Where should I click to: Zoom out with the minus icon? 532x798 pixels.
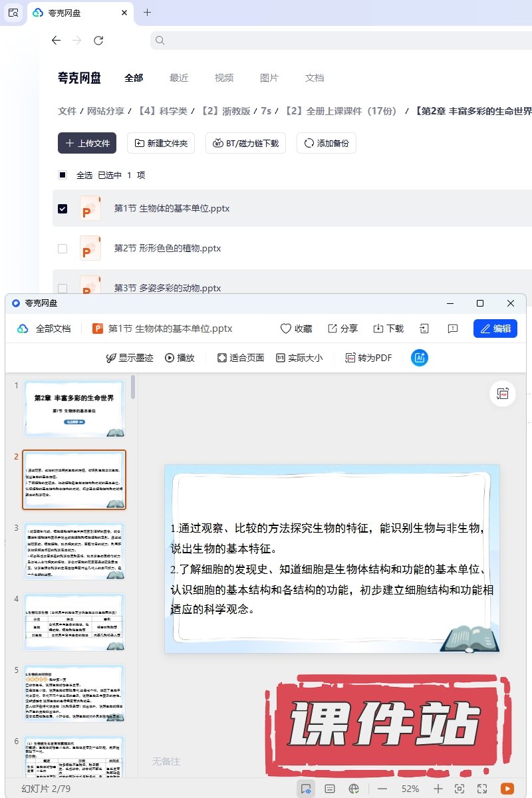click(x=382, y=789)
